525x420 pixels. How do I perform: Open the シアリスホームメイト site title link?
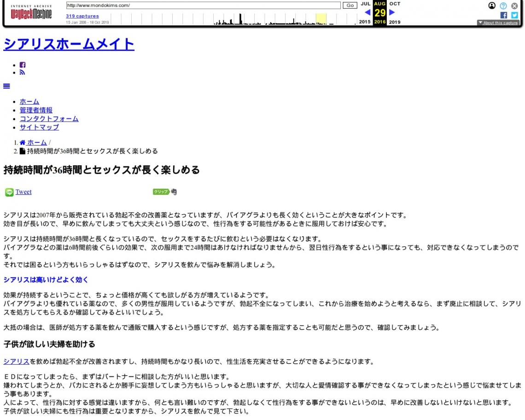[69, 44]
